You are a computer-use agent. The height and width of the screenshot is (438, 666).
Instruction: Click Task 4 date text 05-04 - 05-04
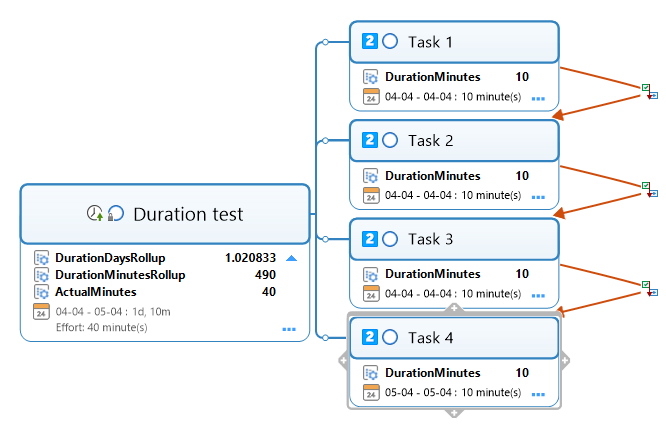pos(418,392)
